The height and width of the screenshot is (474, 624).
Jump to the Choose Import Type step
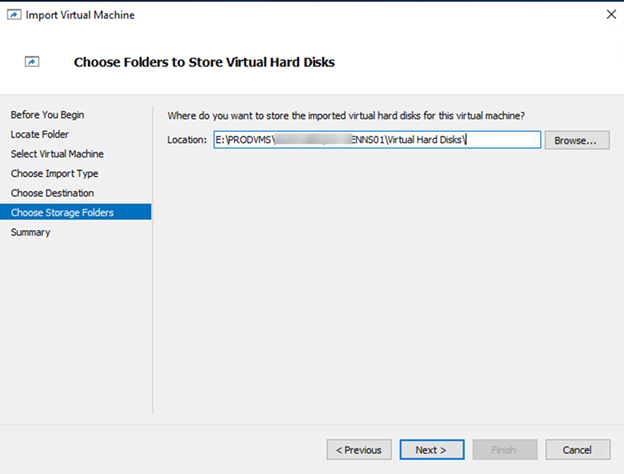(54, 173)
